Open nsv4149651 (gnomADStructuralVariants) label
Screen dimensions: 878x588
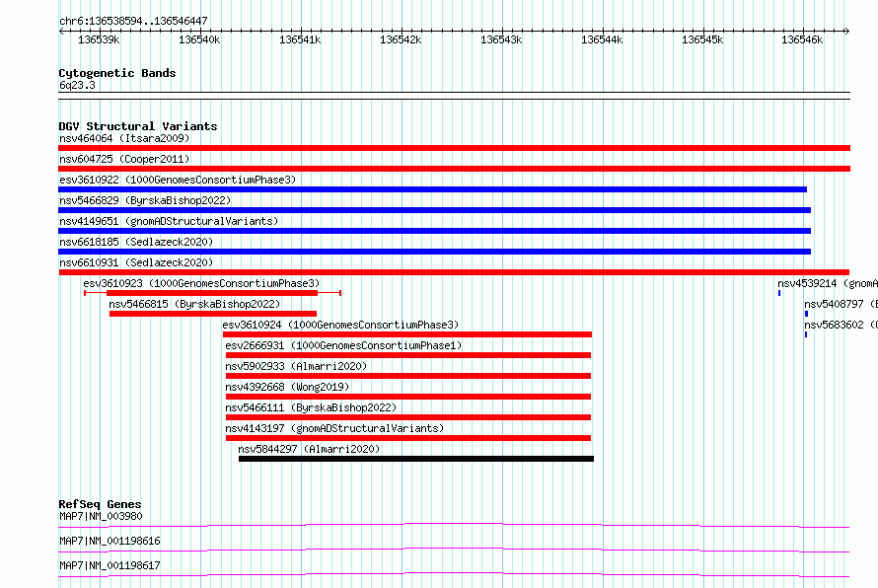pyautogui.click(x=169, y=221)
